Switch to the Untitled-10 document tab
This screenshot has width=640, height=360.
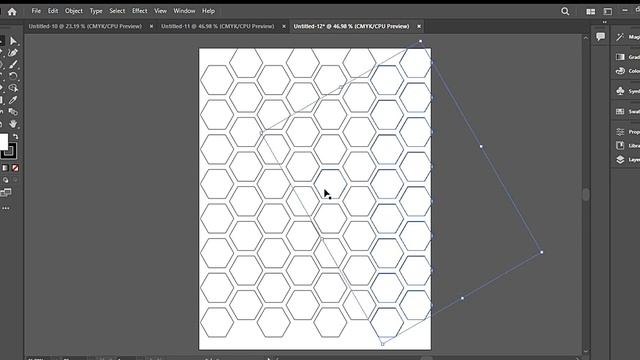pyautogui.click(x=85, y=26)
